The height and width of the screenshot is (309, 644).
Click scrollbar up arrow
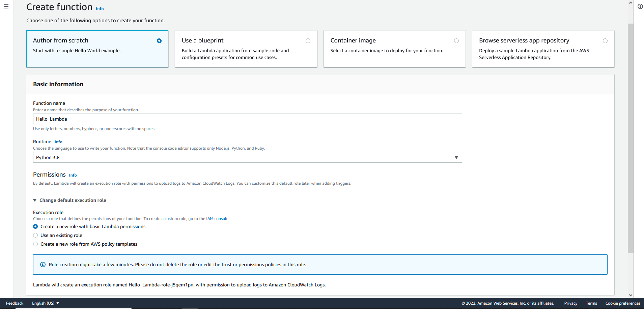pyautogui.click(x=631, y=3)
